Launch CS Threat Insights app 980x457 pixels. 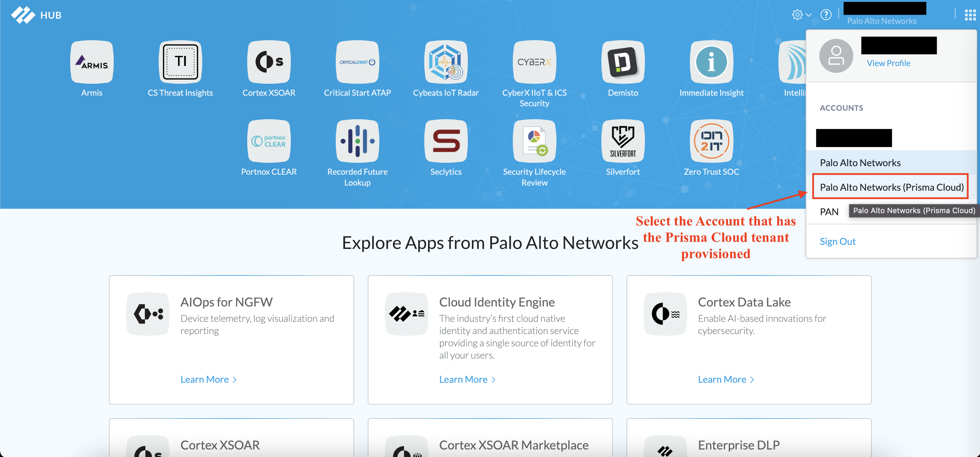tap(180, 62)
